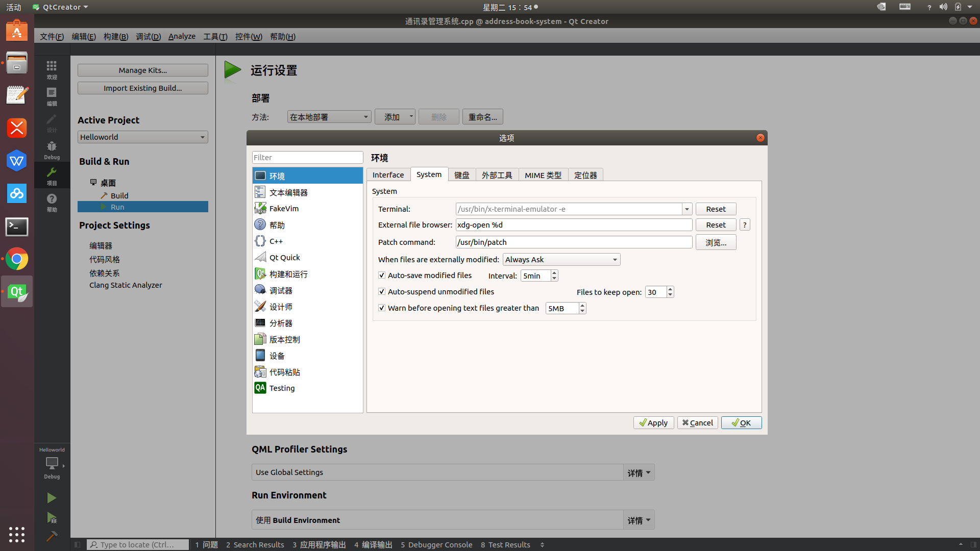
Task: Click the Apply button
Action: 653,422
